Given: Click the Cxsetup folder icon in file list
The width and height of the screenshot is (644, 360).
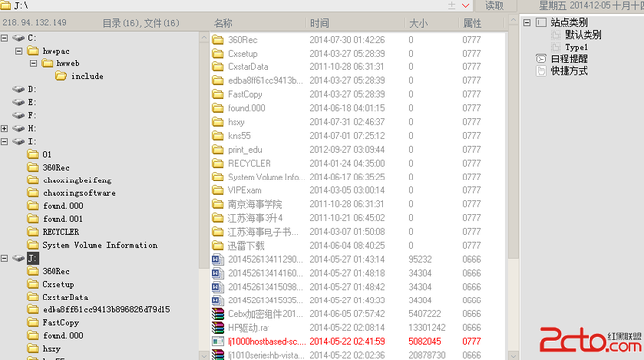Looking at the screenshot, I should tap(218, 53).
